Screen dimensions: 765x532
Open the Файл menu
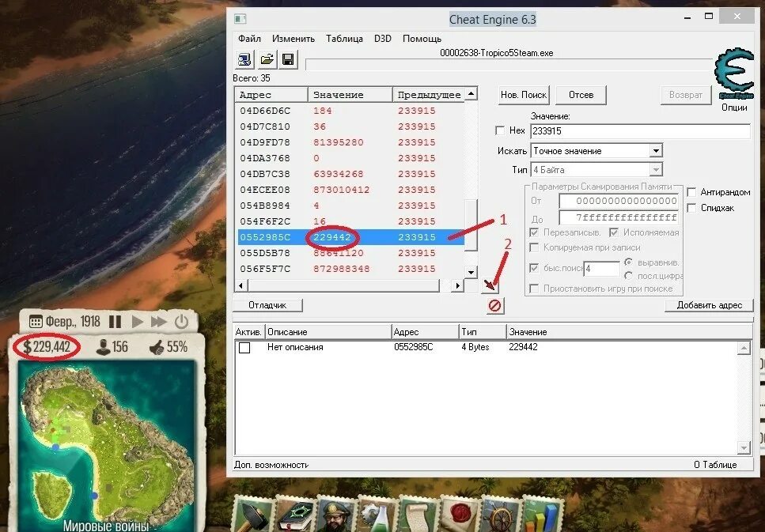(x=249, y=39)
